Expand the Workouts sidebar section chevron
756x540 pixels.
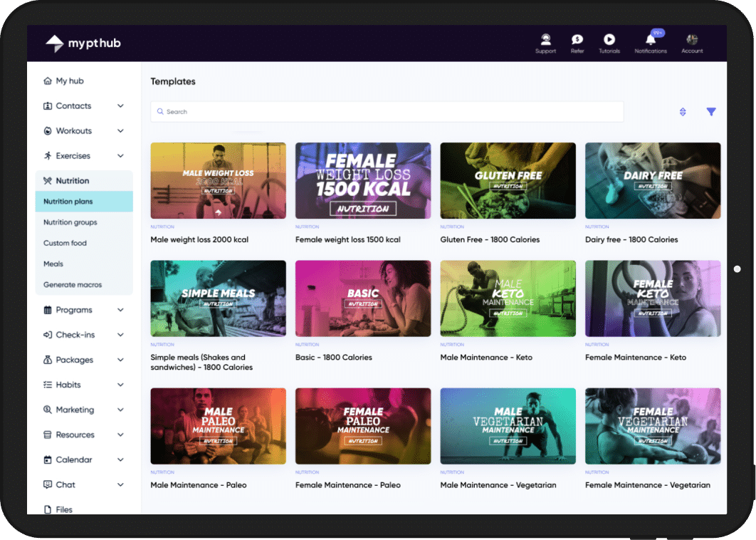[120, 131]
